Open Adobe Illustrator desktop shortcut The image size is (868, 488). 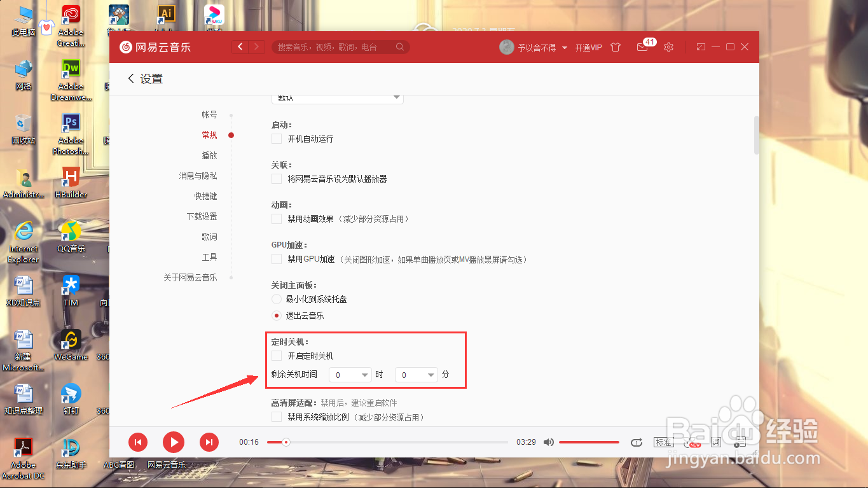[x=165, y=19]
